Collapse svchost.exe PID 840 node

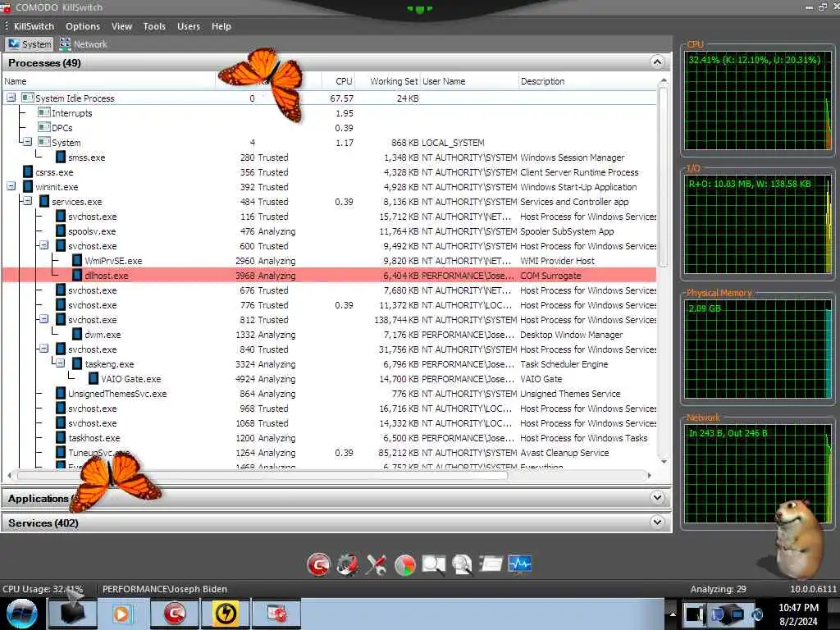pos(44,349)
